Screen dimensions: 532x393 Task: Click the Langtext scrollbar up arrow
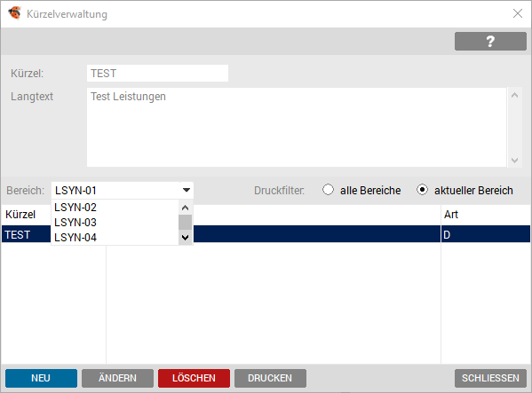[514, 96]
